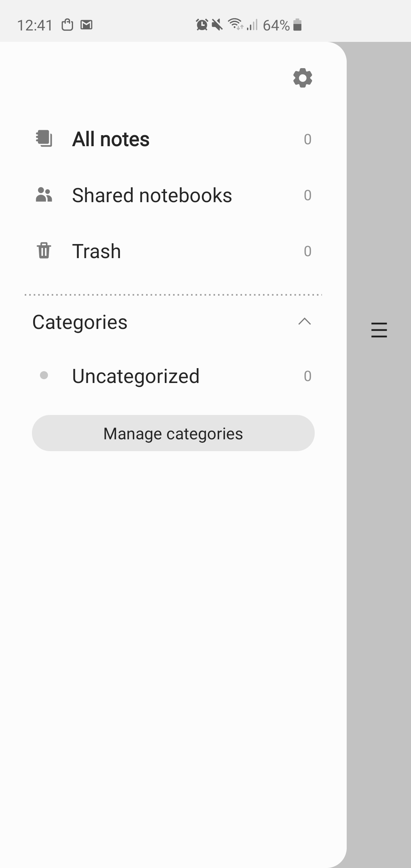
Task: Tap the mail notification icon
Action: tap(87, 25)
